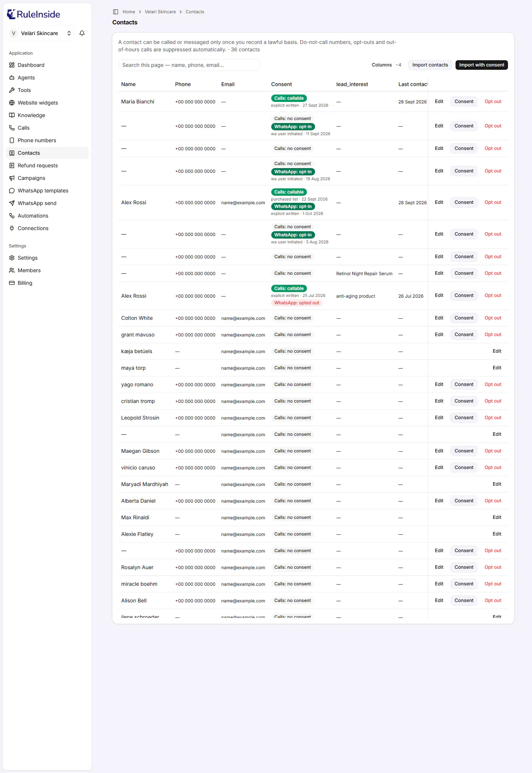Click the "WhatsApp: opted out" badge
The image size is (532, 773).
click(x=297, y=303)
